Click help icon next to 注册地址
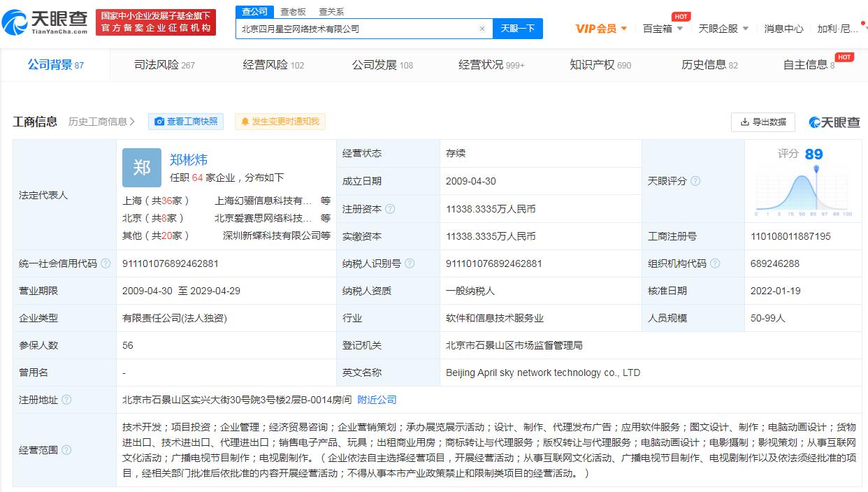Screen dimensions: 868x492 click(x=66, y=400)
